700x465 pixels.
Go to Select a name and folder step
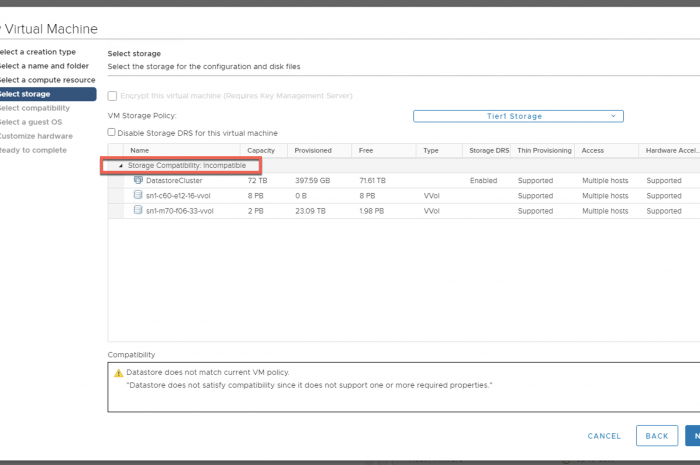[x=50, y=66]
